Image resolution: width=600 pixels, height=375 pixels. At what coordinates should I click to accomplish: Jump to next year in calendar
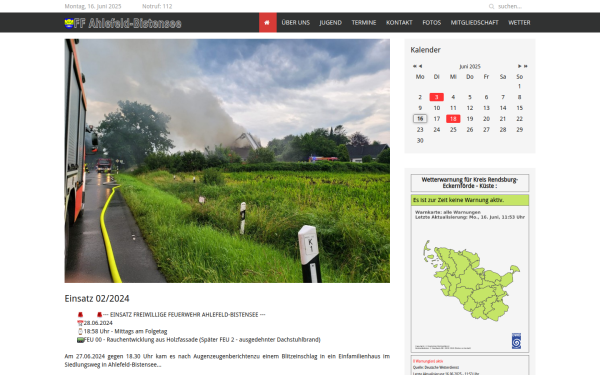click(525, 66)
